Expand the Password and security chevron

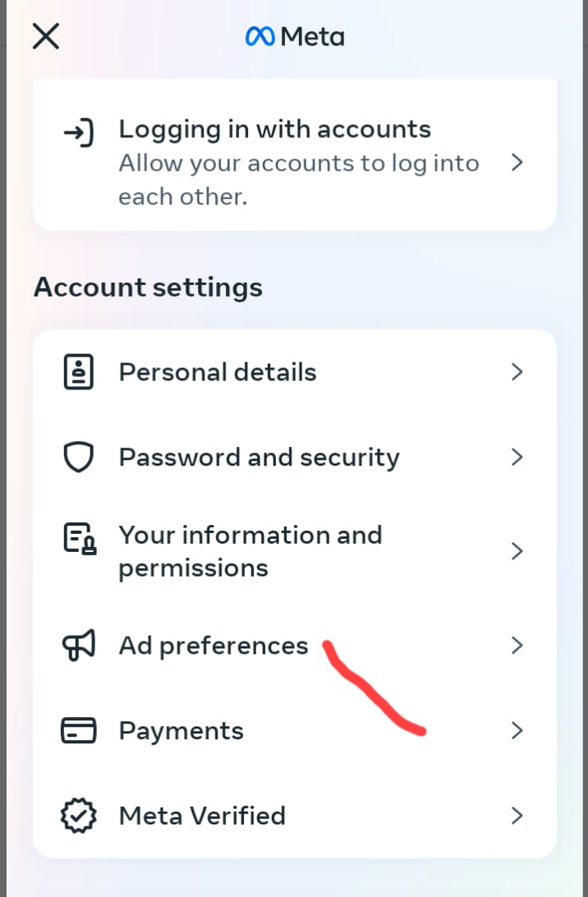pyautogui.click(x=517, y=457)
